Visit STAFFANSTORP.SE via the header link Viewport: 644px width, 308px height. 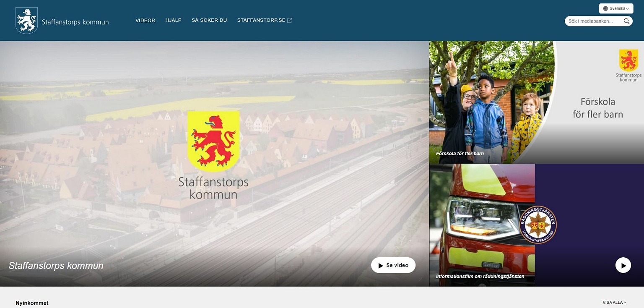(x=261, y=20)
